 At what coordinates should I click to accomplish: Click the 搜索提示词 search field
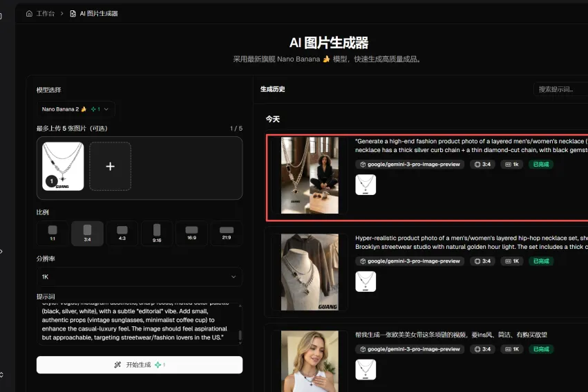pos(561,89)
